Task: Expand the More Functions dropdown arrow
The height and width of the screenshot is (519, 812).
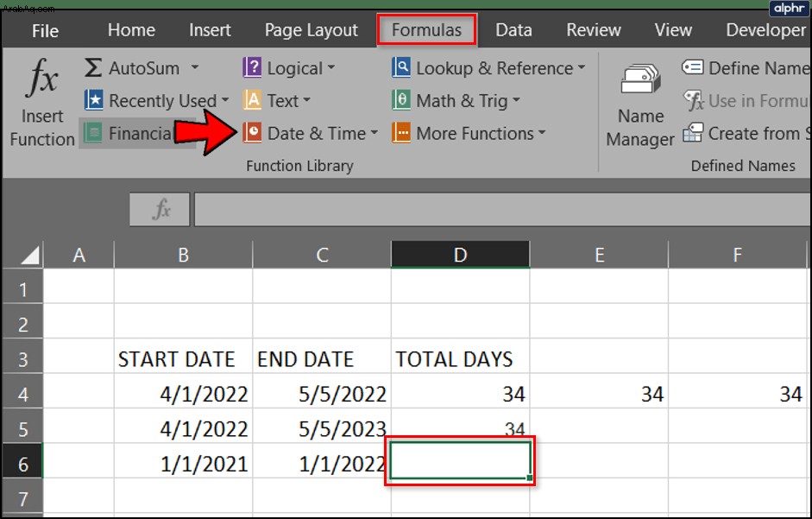Action: (542, 133)
